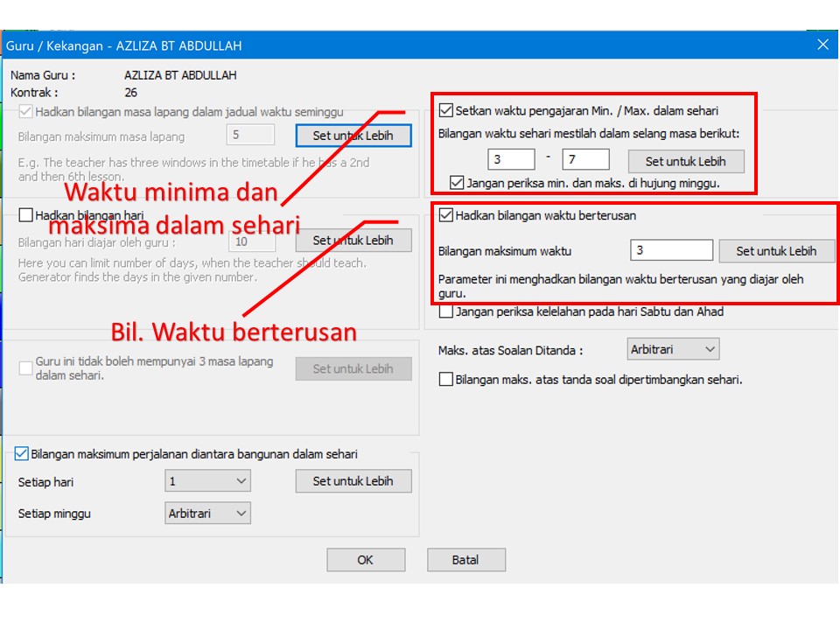Click the maximum lessons per day field
The image size is (840, 630).
tap(585, 159)
